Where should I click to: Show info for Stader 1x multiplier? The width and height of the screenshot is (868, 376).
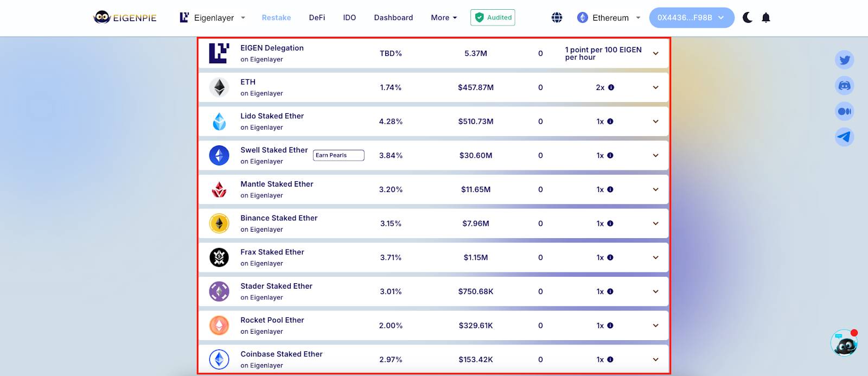(610, 291)
